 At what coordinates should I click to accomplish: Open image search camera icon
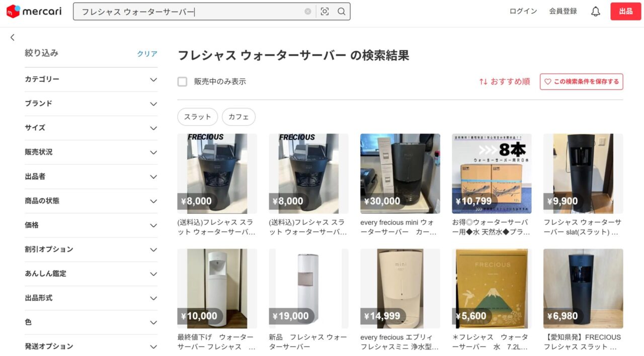(x=325, y=12)
